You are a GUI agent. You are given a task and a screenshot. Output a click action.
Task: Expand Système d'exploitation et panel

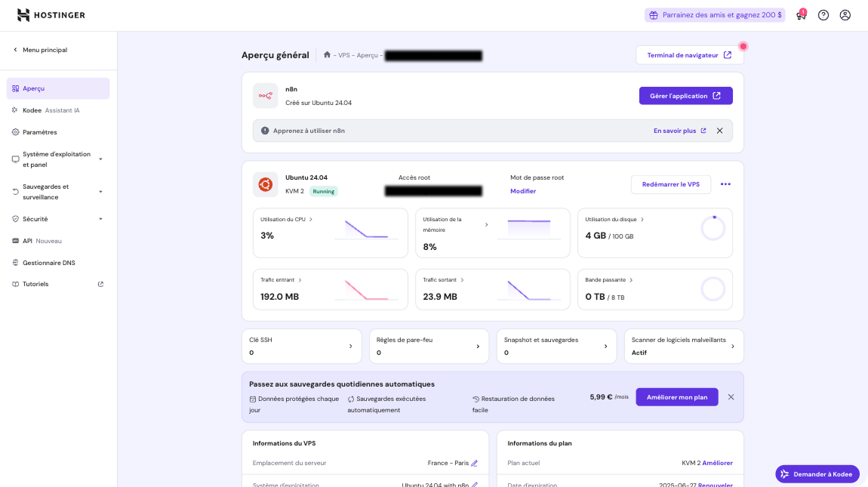(58, 159)
